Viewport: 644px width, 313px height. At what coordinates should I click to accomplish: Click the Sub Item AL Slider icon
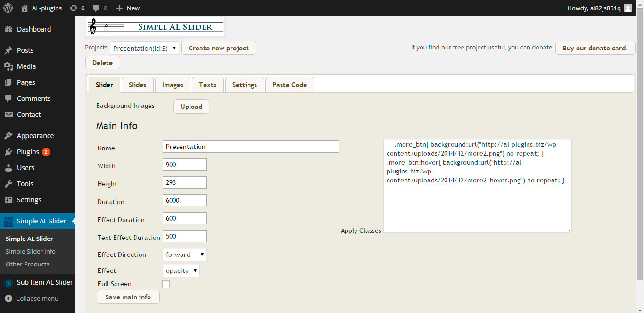click(x=8, y=283)
